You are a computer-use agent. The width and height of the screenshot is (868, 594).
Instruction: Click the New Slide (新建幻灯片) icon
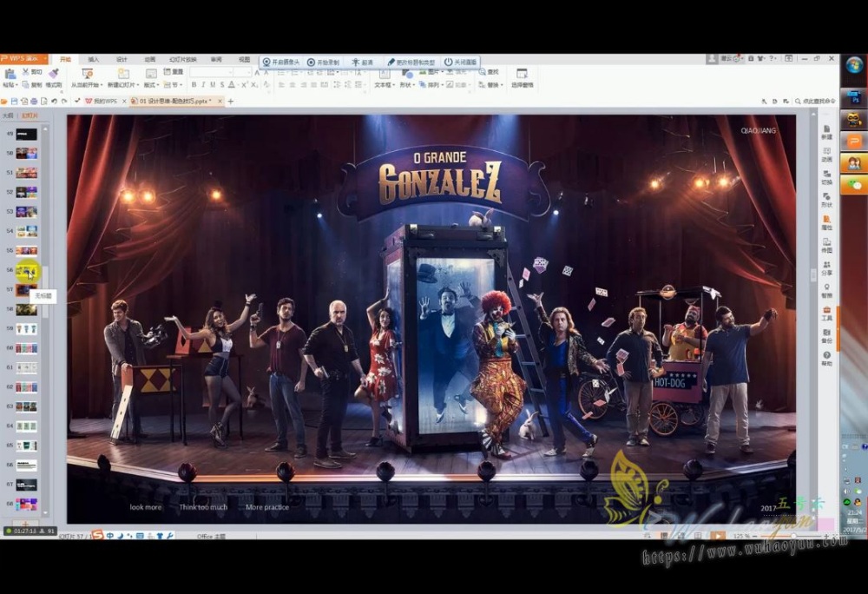pyautogui.click(x=123, y=74)
